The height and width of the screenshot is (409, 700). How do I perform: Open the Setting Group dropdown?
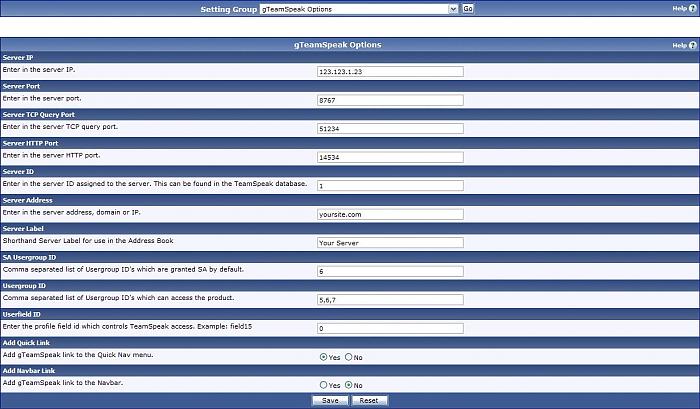click(357, 8)
